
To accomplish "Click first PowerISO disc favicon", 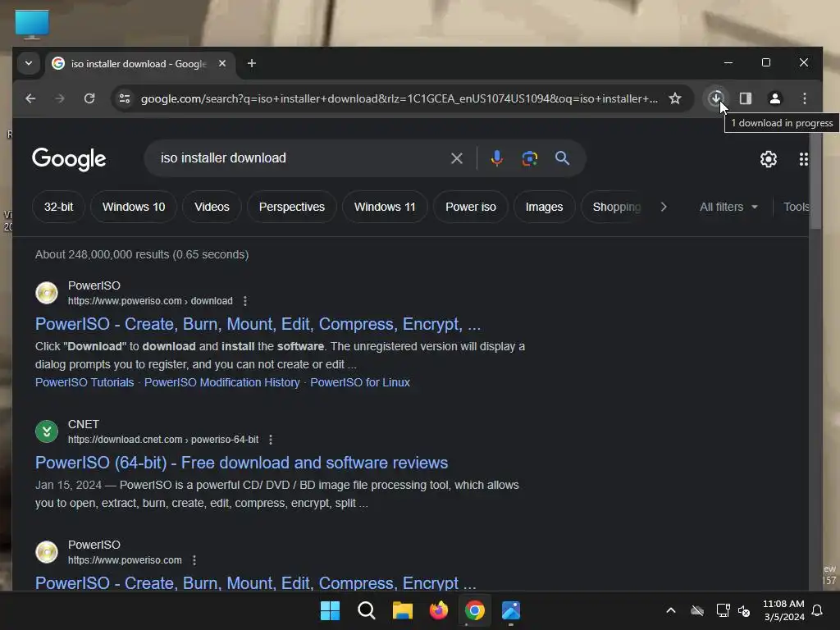I will pyautogui.click(x=47, y=293).
